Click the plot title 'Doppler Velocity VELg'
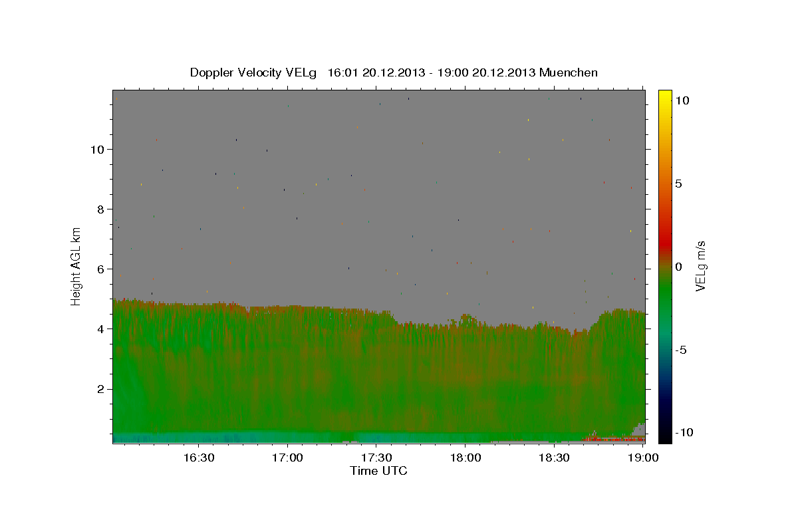The width and height of the screenshot is (798, 532). (254, 72)
